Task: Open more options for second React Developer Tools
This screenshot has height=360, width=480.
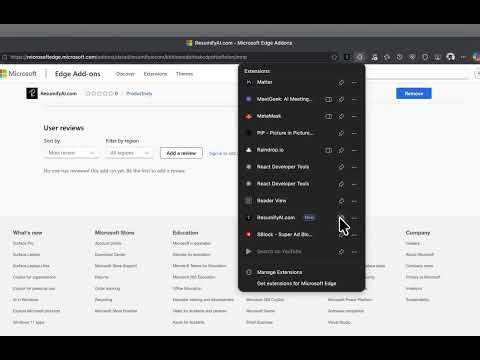Action: point(354,184)
